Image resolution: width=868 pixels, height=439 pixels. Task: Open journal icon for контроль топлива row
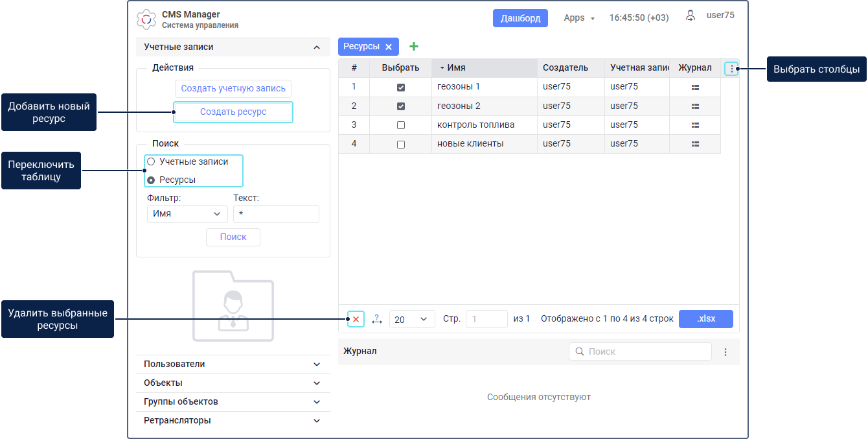[x=695, y=125]
